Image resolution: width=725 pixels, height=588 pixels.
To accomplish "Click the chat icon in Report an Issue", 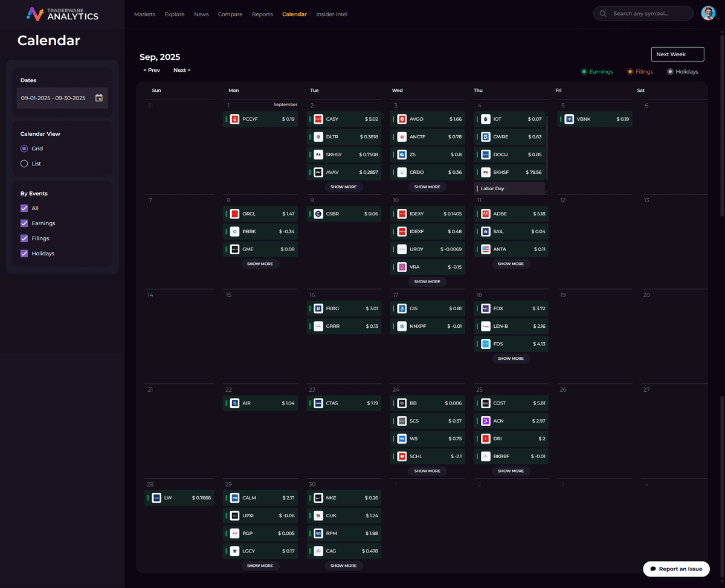I will coord(653,569).
